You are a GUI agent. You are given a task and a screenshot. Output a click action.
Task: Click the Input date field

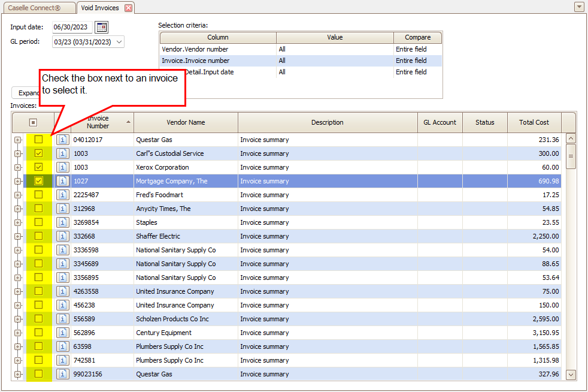72,27
